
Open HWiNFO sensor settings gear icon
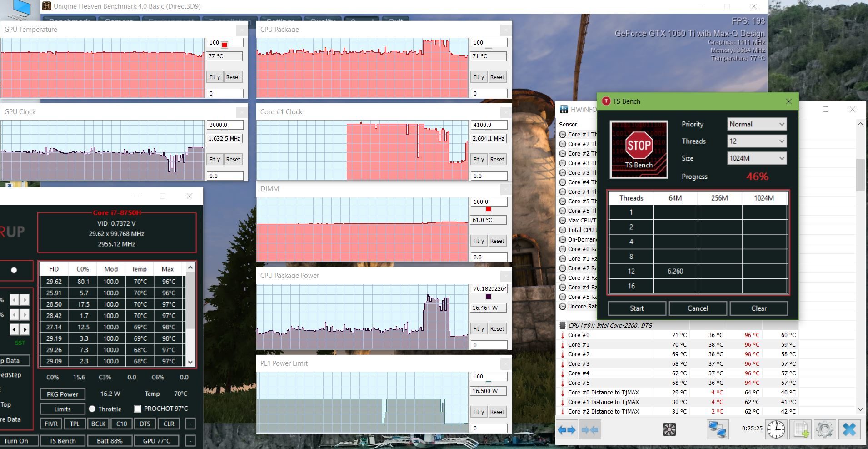click(825, 429)
